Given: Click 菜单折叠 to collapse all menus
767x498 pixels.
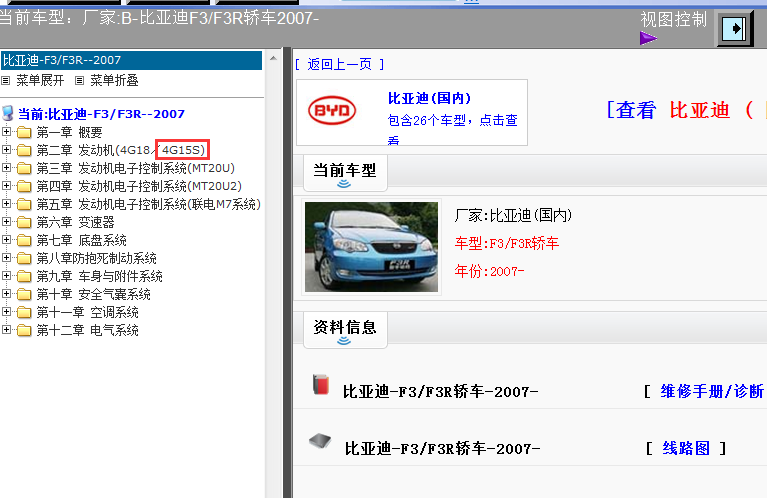Looking at the screenshot, I should point(114,80).
